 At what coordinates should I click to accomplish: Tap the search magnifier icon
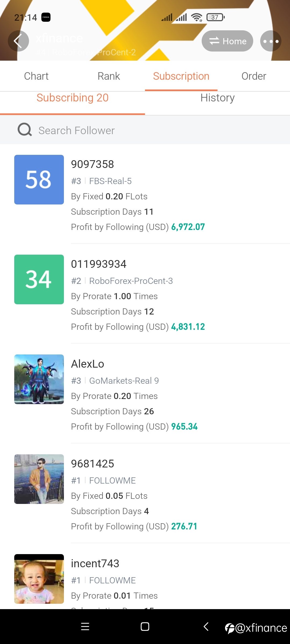pos(25,130)
